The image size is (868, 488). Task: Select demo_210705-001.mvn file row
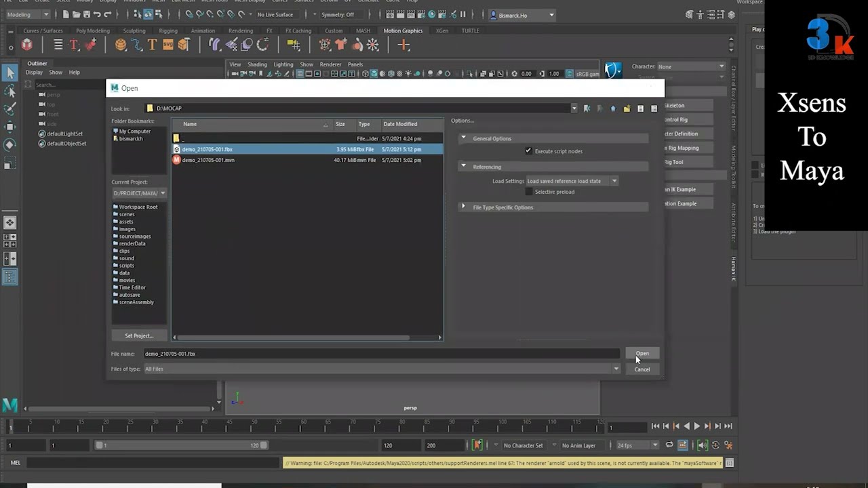(x=307, y=160)
